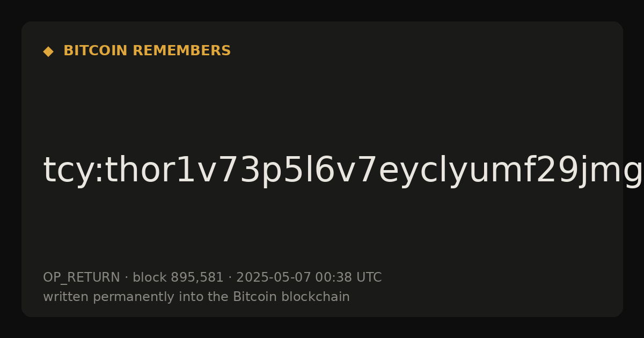Click the 'Bitcoin blockchain' words in caption
Screen dimensions: 644x338
click(291, 297)
